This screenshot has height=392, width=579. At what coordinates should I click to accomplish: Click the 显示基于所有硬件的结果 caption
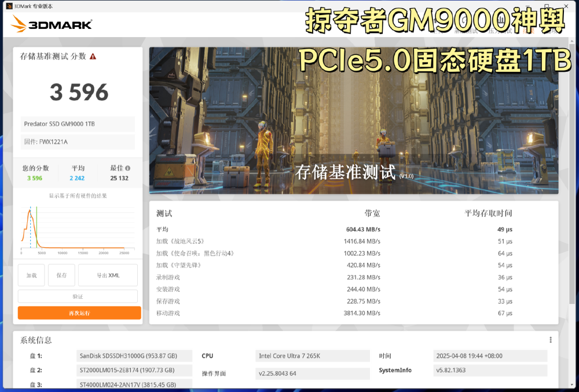point(78,196)
